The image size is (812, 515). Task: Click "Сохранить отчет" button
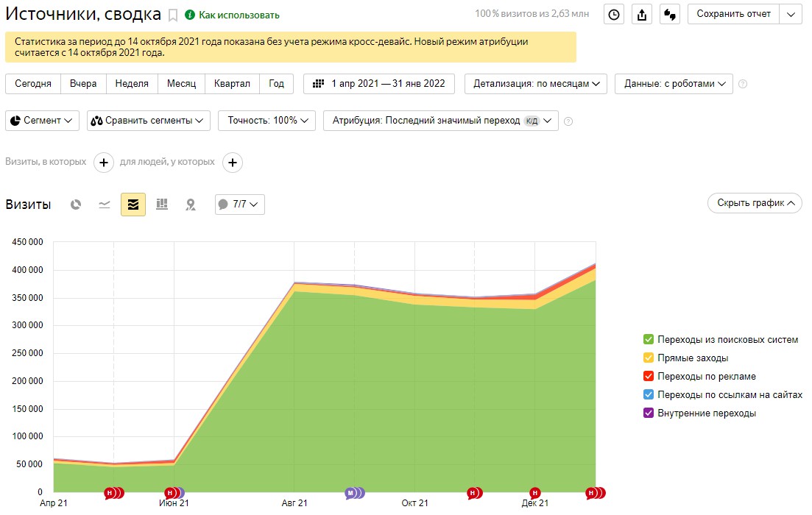[x=733, y=14]
